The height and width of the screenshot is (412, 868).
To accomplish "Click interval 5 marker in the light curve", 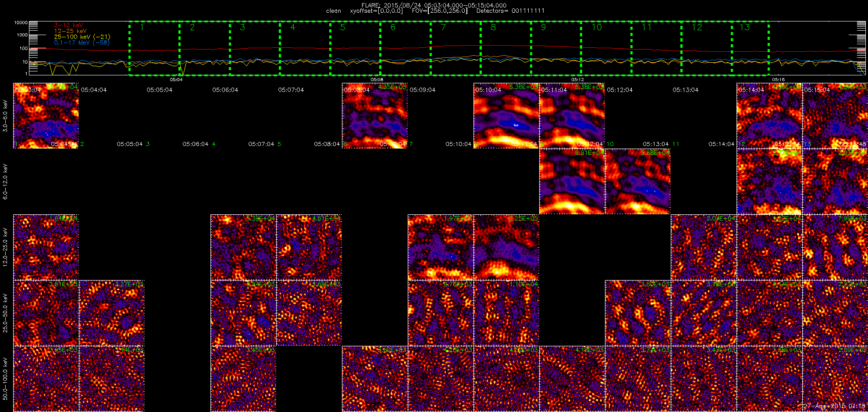I will click(343, 27).
